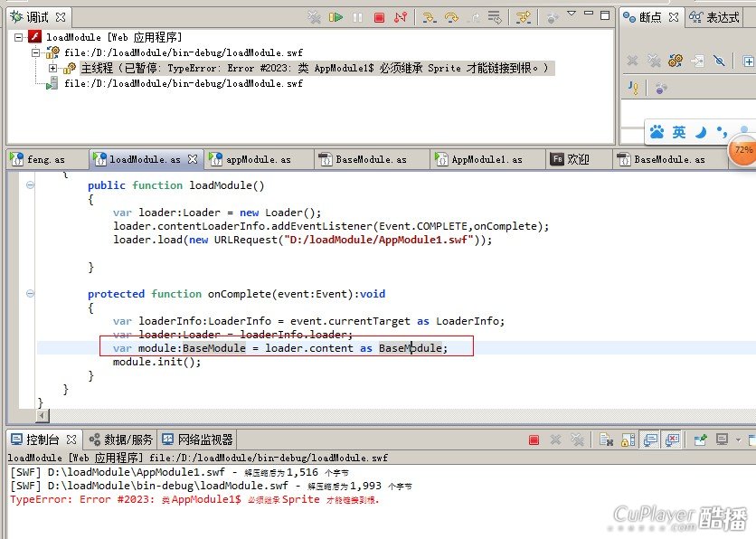Click the Disconnect icon in debug toolbar
Screen dimensions: 756x539
pyautogui.click(x=401, y=17)
